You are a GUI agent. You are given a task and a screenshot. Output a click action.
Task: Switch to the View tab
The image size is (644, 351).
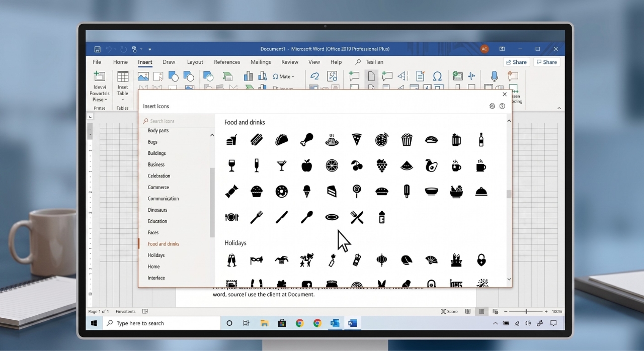click(314, 62)
